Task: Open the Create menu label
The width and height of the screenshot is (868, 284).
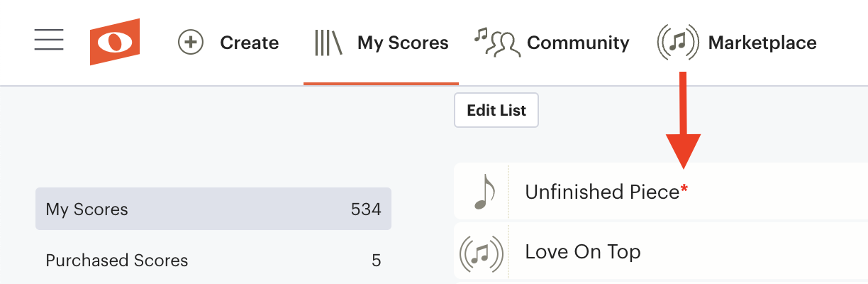Action: click(x=250, y=43)
